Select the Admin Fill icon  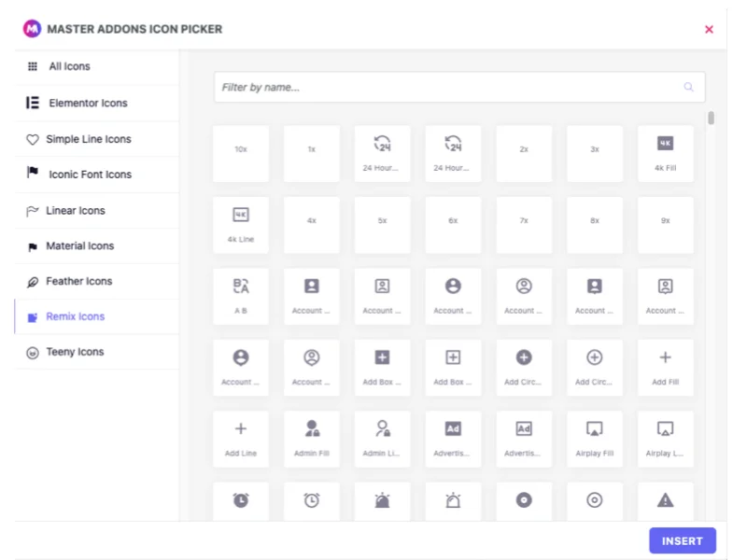click(312, 439)
